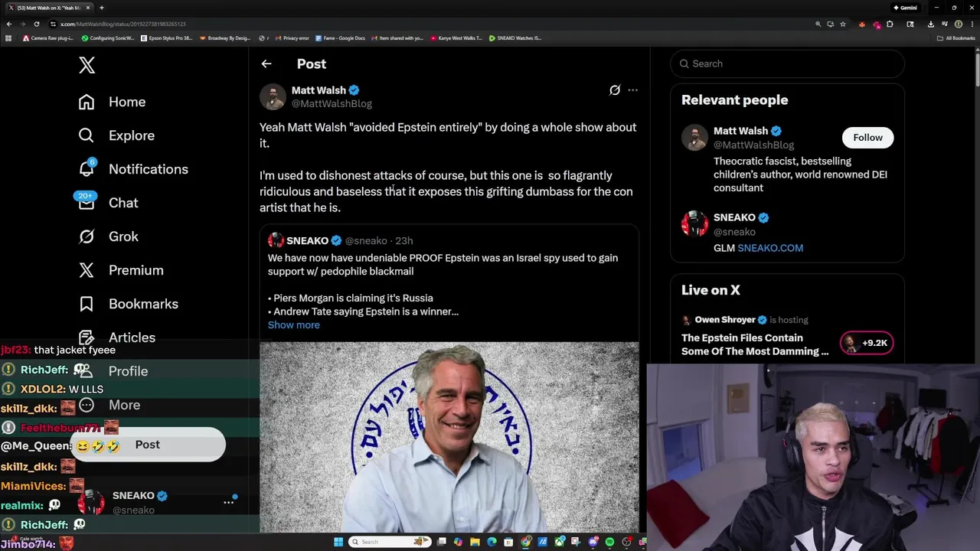Open @MattWalshBlog handle on the post

pyautogui.click(x=332, y=103)
